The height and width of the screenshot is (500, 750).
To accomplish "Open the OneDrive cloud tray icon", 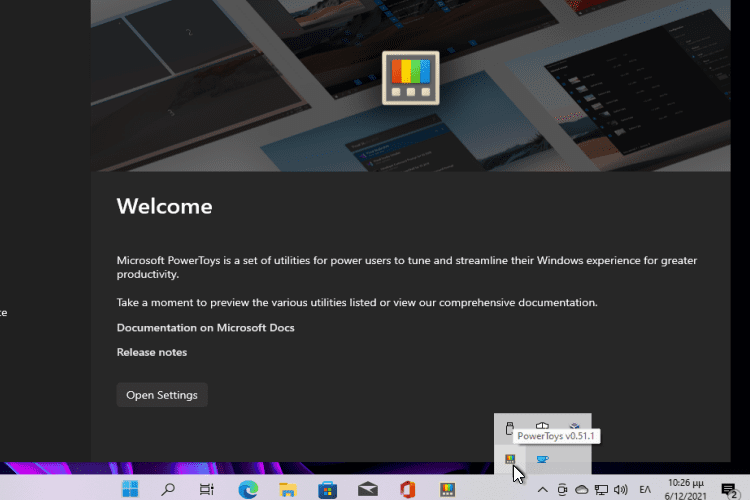I will click(581, 489).
